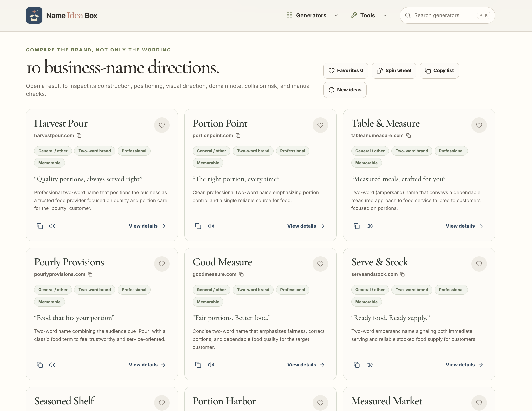This screenshot has width=532, height=411.
Task: Play audio pronunciation for Harvest Pour
Action: click(x=52, y=226)
